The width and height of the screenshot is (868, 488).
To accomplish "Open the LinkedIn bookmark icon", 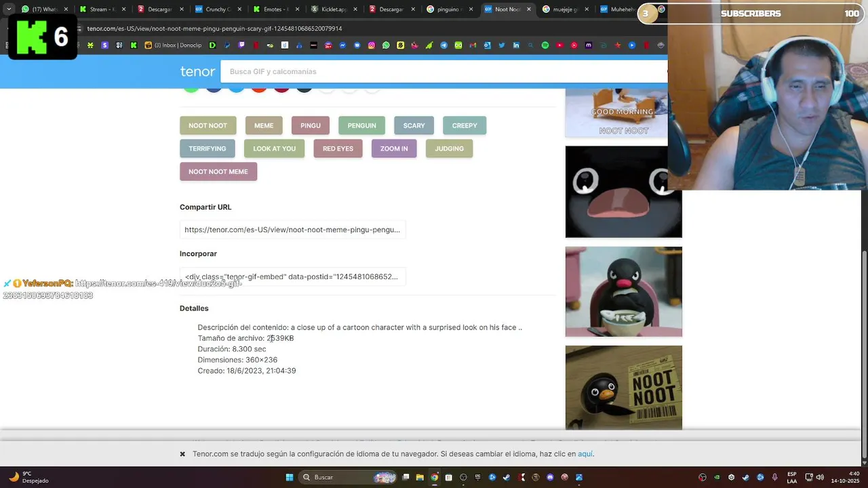I will point(516,45).
